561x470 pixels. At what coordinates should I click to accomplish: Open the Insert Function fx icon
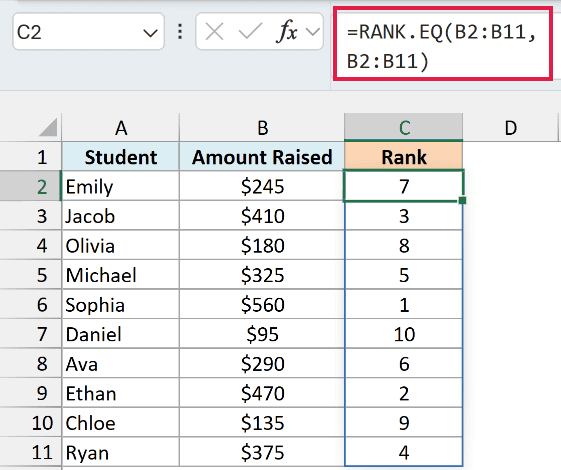287,31
